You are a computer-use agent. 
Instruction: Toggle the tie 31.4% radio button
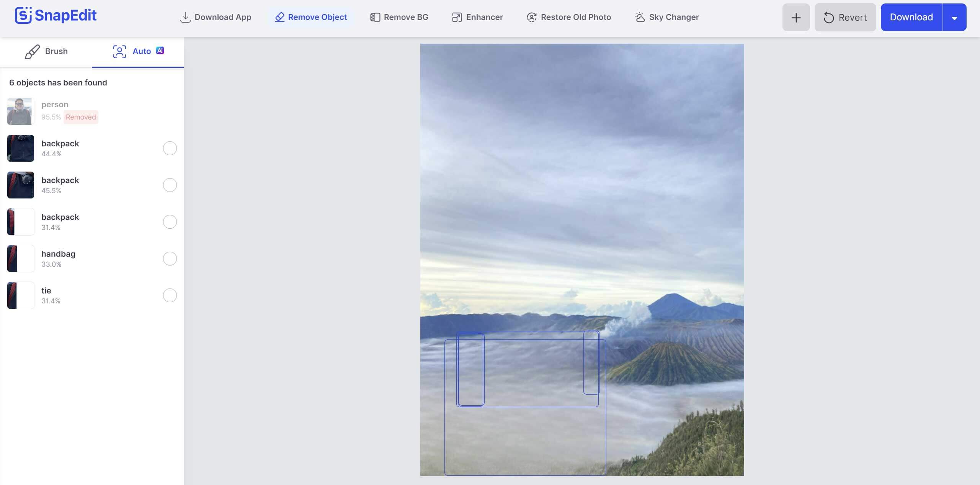169,295
